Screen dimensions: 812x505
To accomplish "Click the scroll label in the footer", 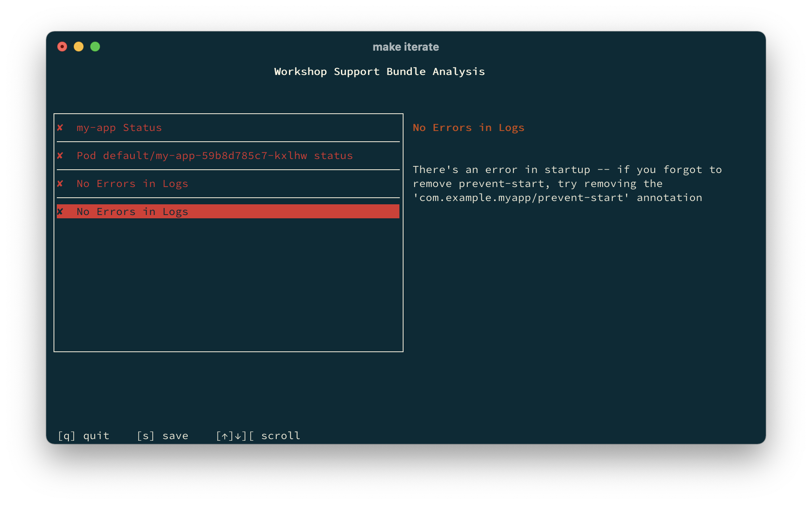I will (280, 436).
